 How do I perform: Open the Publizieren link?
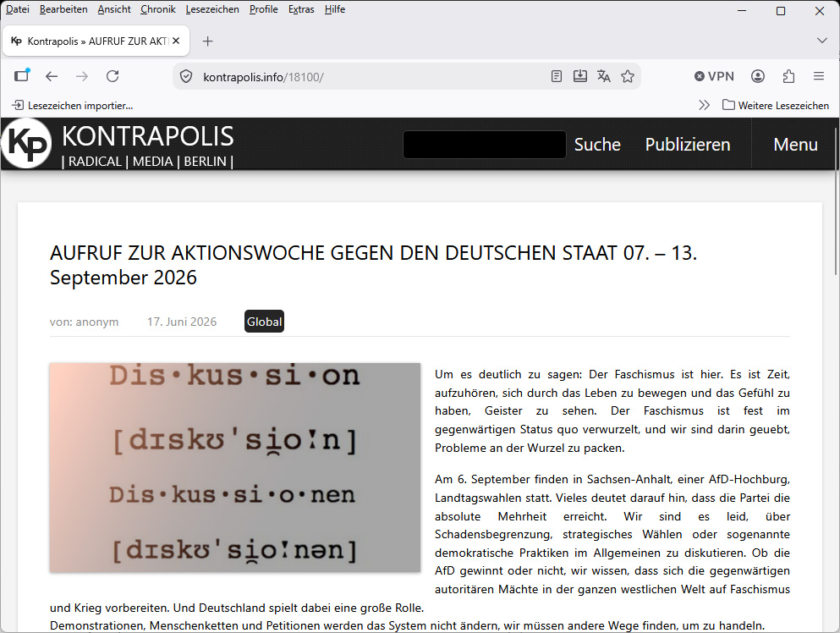[x=688, y=144]
